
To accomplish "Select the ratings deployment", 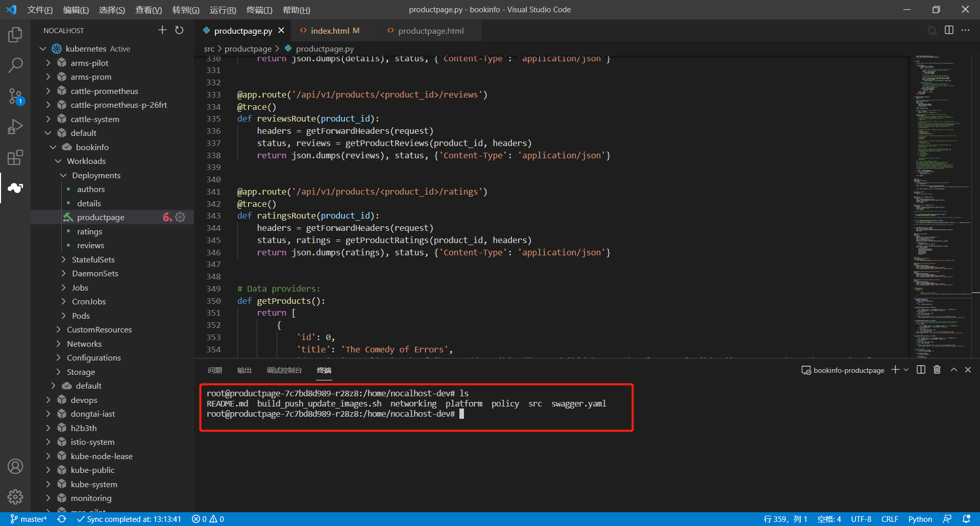I will [x=89, y=231].
